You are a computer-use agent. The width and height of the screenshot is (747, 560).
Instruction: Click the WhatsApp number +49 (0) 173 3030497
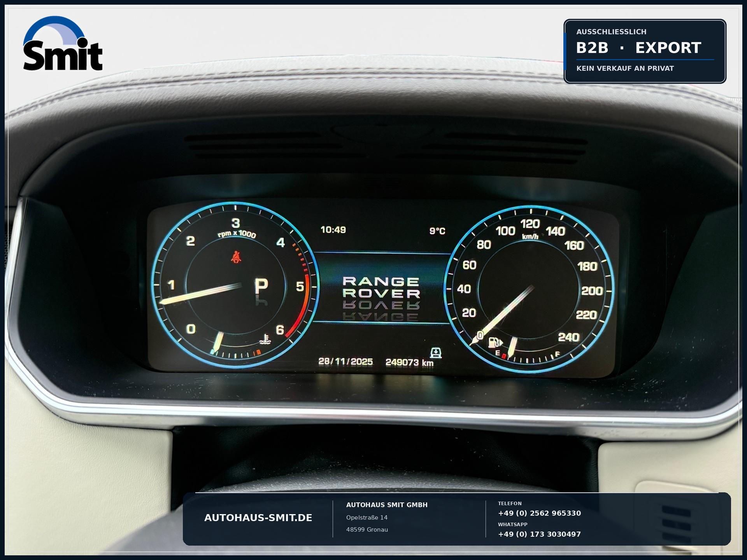(539, 534)
